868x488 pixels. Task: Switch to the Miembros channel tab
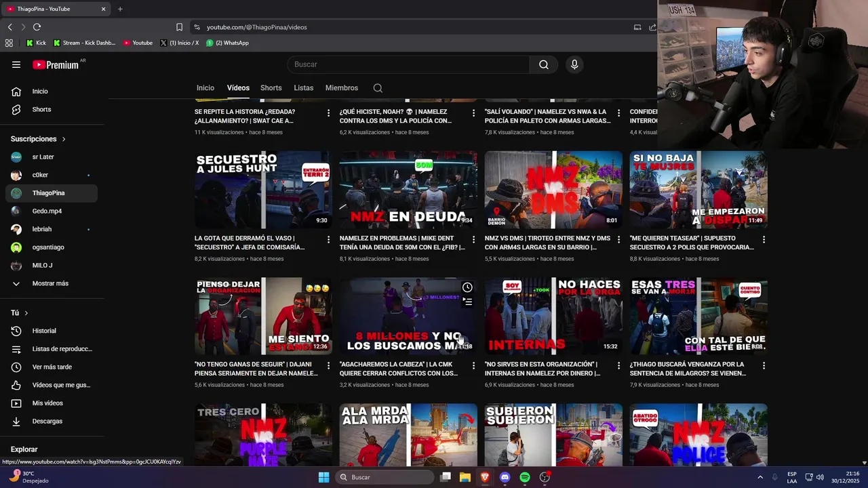point(341,88)
